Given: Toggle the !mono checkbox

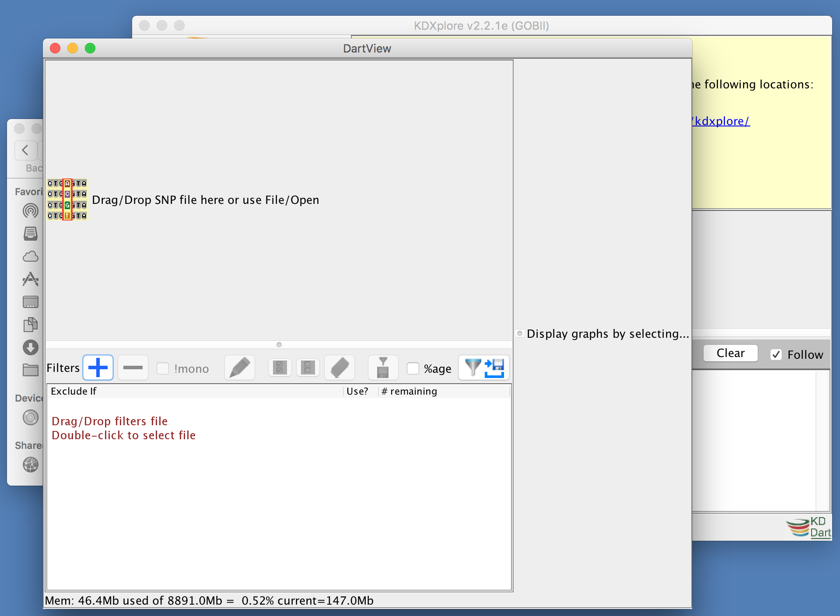Looking at the screenshot, I should point(163,368).
